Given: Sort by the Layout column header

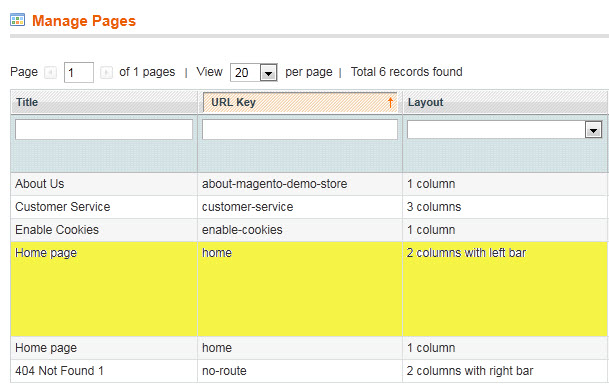Looking at the screenshot, I should pos(505,103).
